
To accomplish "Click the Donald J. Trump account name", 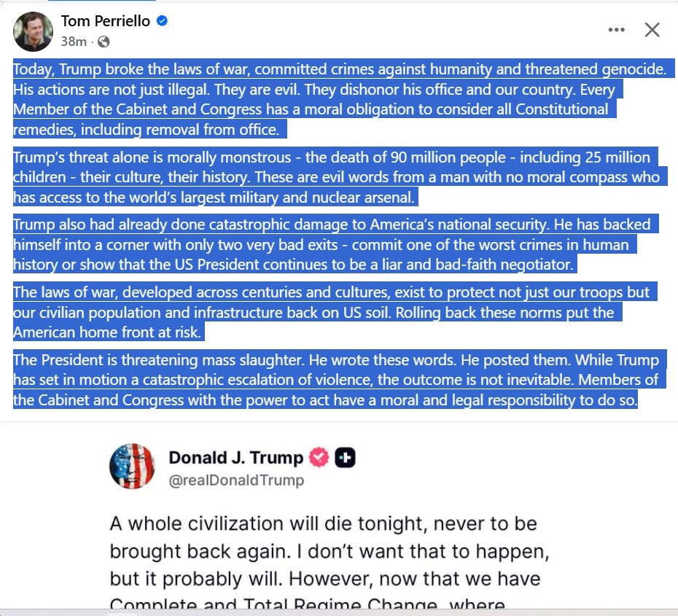I will click(235, 458).
